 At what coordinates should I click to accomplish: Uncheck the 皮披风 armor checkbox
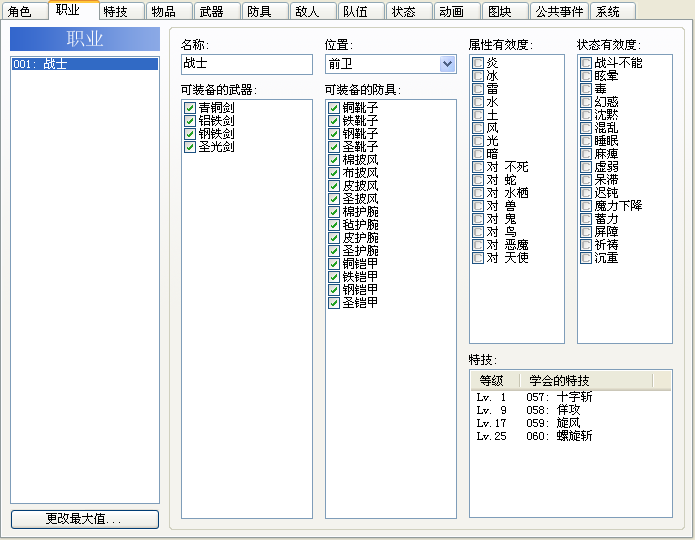(x=334, y=186)
